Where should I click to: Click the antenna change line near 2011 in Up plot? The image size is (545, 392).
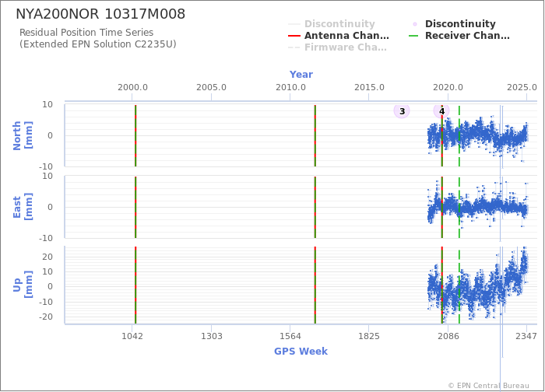(315, 285)
